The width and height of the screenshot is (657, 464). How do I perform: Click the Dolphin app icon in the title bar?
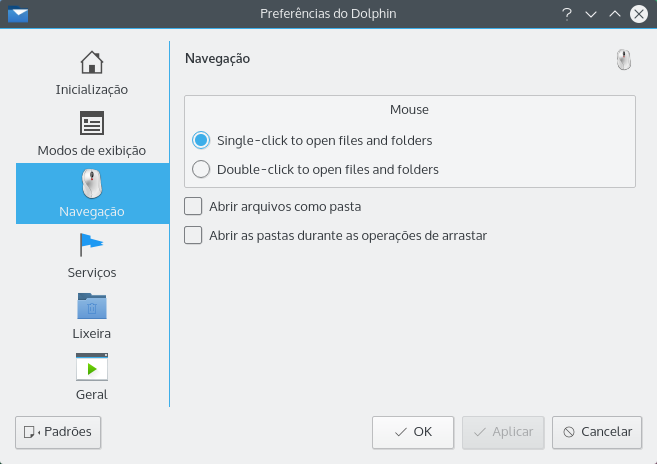pyautogui.click(x=17, y=15)
